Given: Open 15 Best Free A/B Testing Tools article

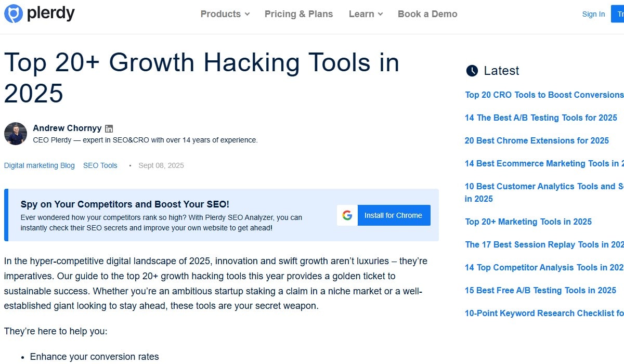Looking at the screenshot, I should pyautogui.click(x=540, y=290).
